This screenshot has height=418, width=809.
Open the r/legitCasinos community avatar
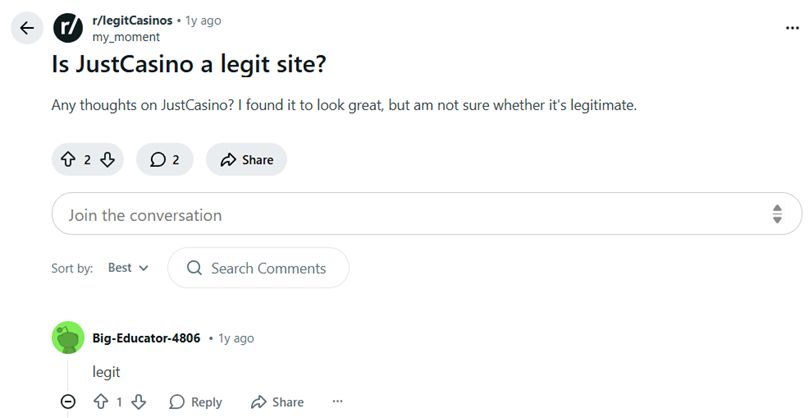(x=68, y=28)
